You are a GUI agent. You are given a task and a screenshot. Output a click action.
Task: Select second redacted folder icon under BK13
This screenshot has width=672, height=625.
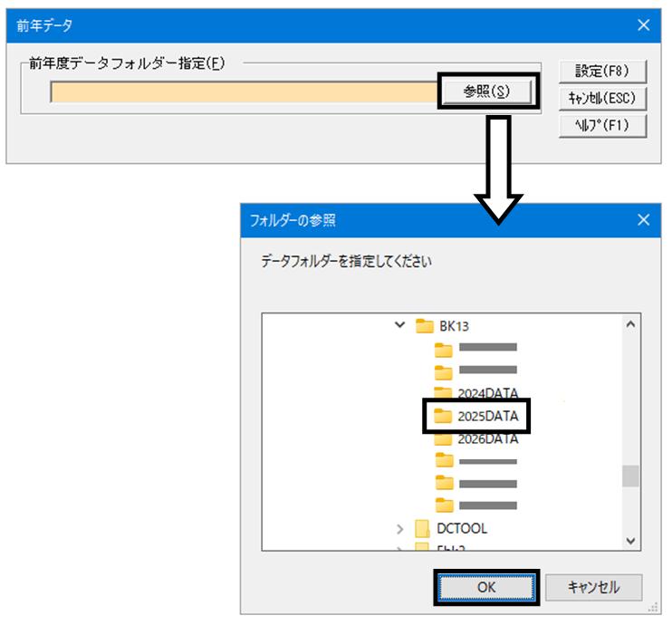[x=444, y=372]
